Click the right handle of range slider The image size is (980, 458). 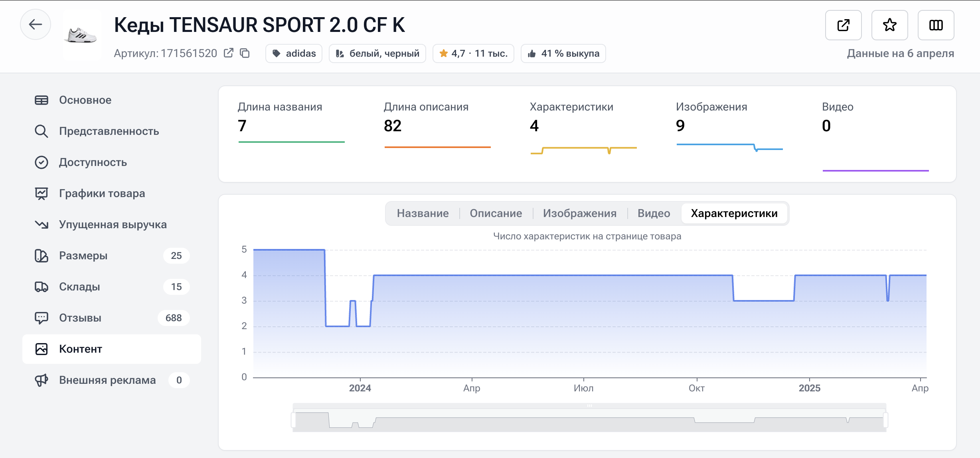(x=885, y=420)
